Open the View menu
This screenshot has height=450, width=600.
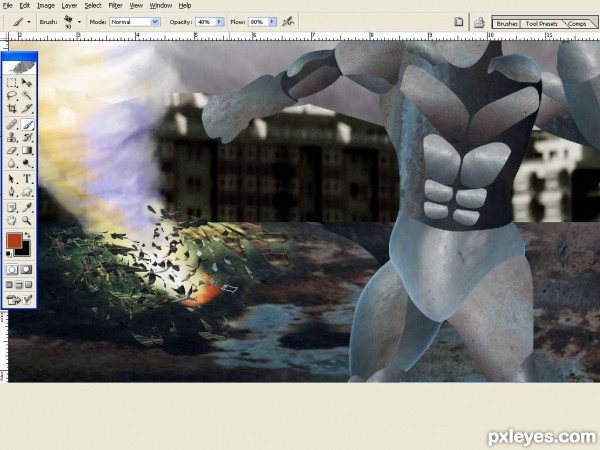coord(136,5)
